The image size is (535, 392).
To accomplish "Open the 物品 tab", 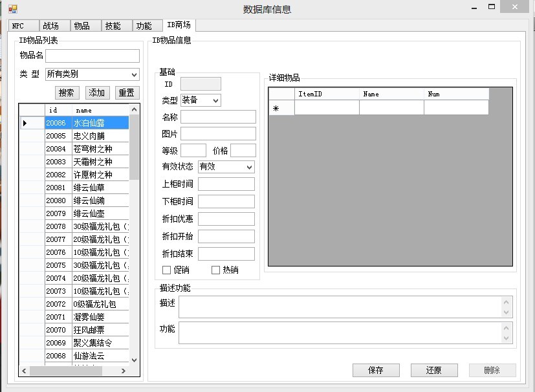I will coord(85,26).
